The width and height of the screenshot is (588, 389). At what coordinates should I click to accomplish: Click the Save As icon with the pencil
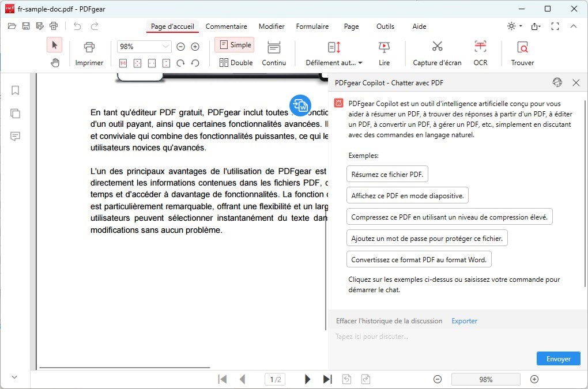tap(40, 27)
